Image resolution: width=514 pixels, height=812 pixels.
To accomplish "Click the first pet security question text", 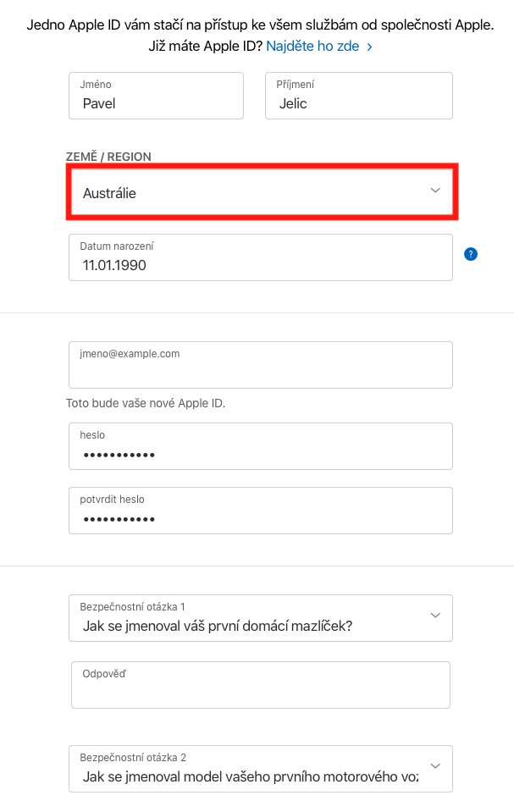I will click(218, 627).
